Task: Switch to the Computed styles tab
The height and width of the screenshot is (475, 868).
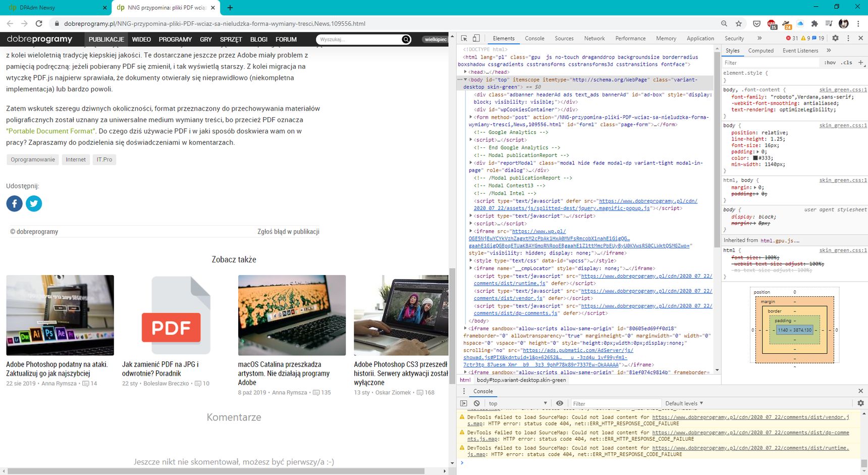Action: click(761, 50)
